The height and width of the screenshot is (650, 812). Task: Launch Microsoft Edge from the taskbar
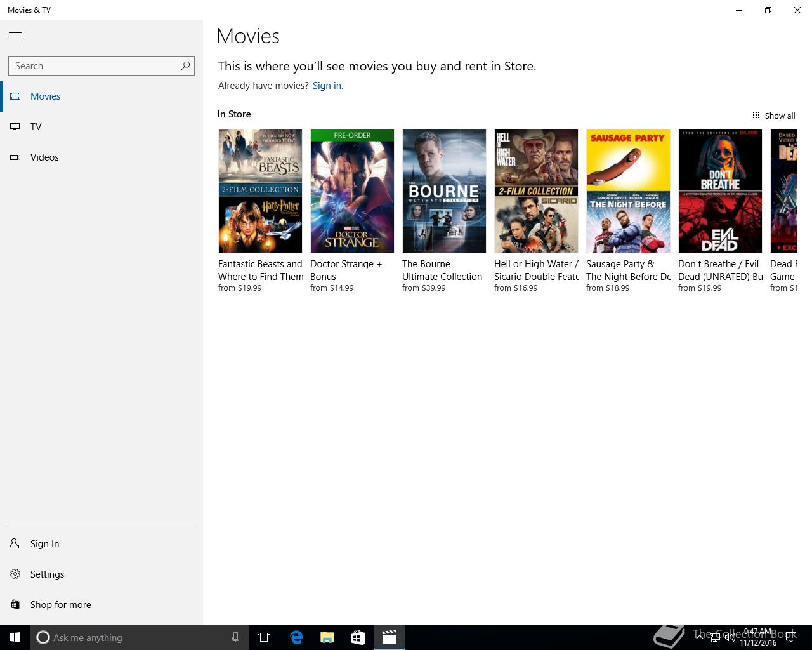296,637
